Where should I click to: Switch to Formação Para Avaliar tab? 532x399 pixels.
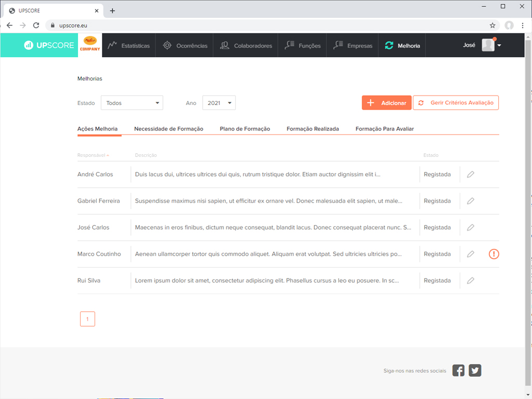pyautogui.click(x=385, y=129)
